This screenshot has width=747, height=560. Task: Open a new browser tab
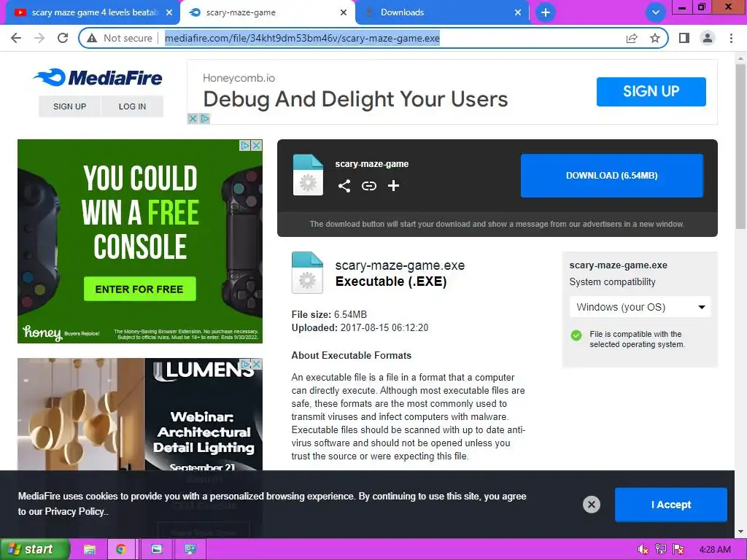(546, 12)
